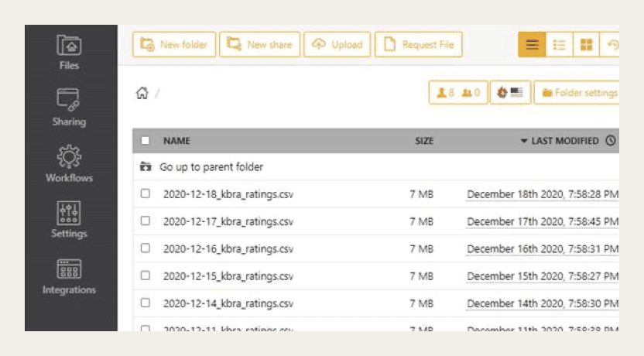Click the Request File button
Image resolution: width=644 pixels, height=356 pixels.
pyautogui.click(x=419, y=44)
